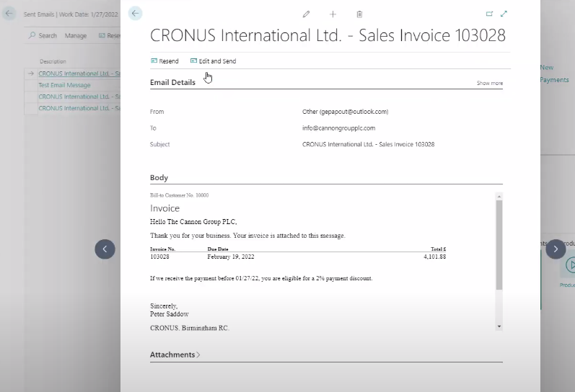Go to the next record with the right arrow

[x=556, y=249]
